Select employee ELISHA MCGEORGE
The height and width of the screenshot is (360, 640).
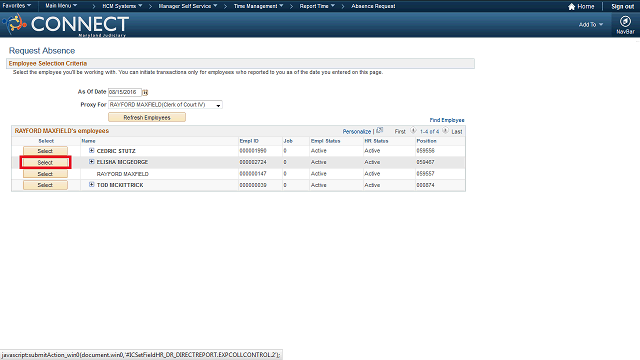click(x=45, y=162)
